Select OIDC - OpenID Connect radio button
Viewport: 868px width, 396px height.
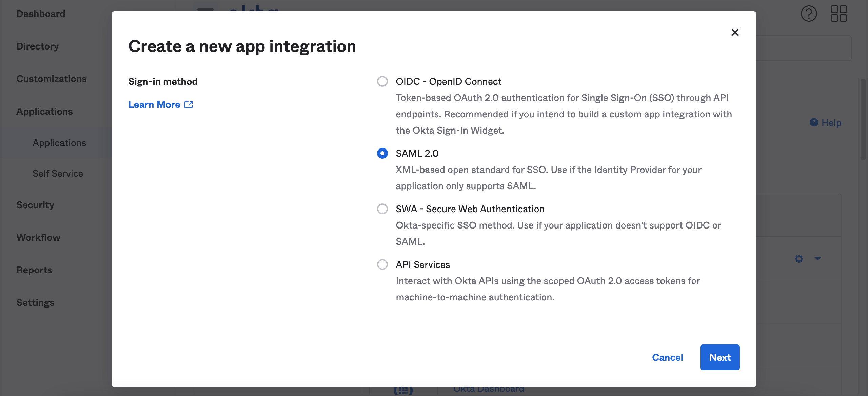[x=382, y=81]
